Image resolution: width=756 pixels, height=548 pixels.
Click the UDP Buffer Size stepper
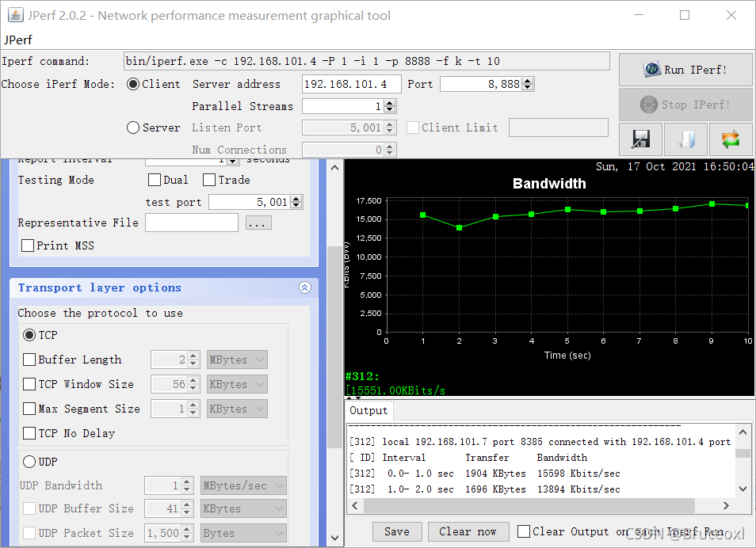pyautogui.click(x=186, y=508)
